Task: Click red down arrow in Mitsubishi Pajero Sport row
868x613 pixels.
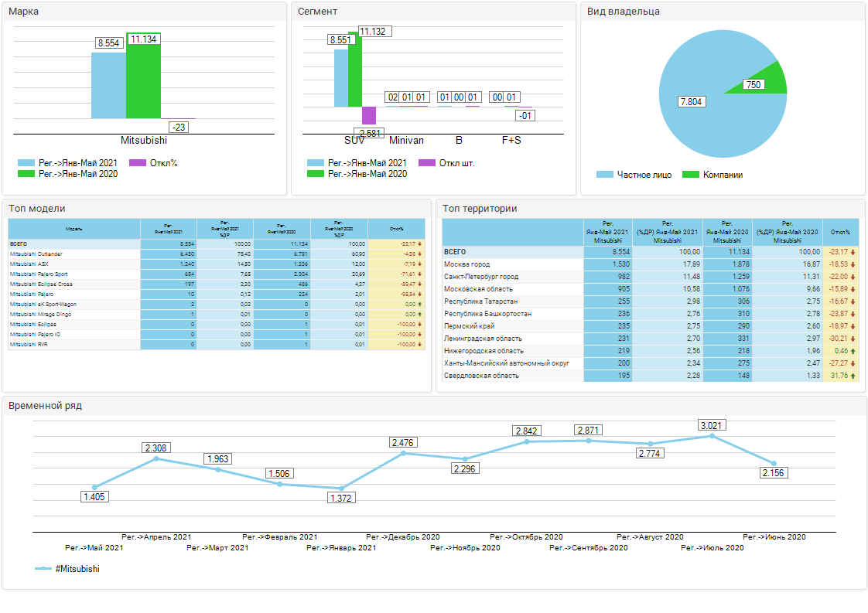Action: (x=419, y=274)
